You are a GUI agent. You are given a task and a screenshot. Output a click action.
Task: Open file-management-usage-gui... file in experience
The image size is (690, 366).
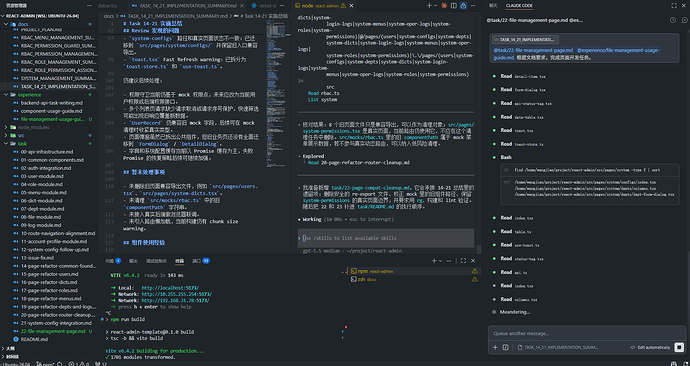click(x=52, y=119)
